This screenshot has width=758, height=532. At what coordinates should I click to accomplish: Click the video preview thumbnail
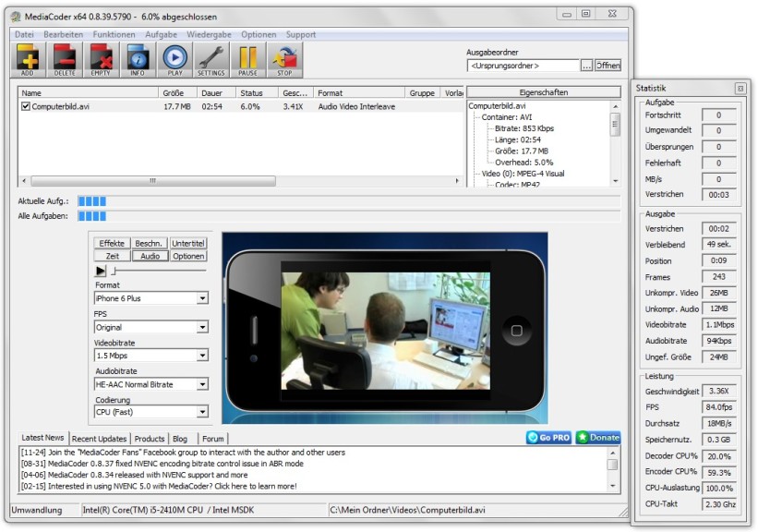385,329
